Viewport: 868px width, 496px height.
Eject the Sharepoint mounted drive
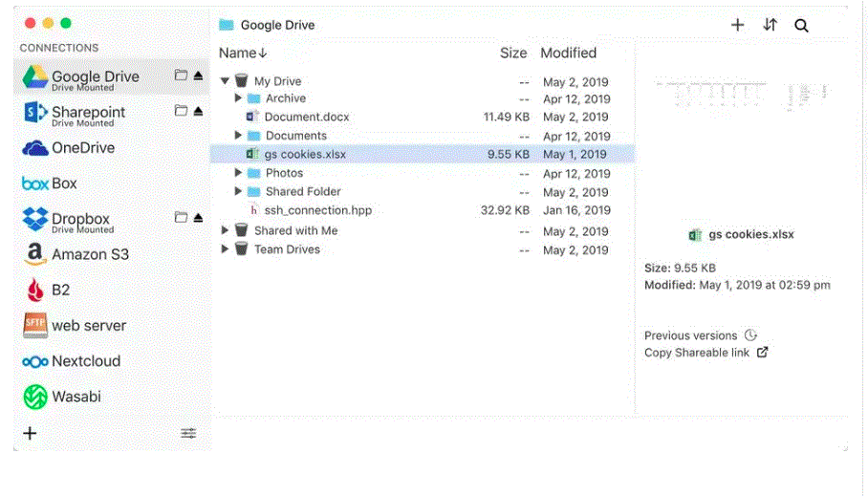[x=198, y=111]
